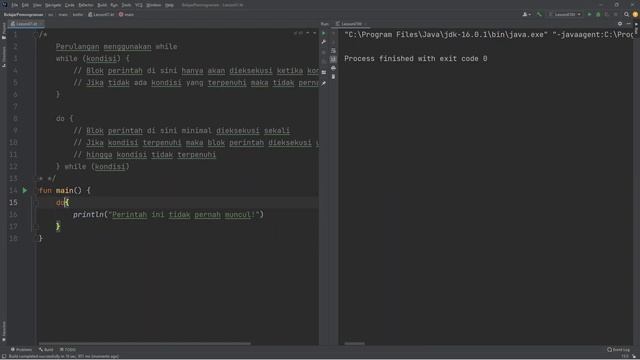Open the Build menu
640x360 pixels.
click(x=102, y=5)
